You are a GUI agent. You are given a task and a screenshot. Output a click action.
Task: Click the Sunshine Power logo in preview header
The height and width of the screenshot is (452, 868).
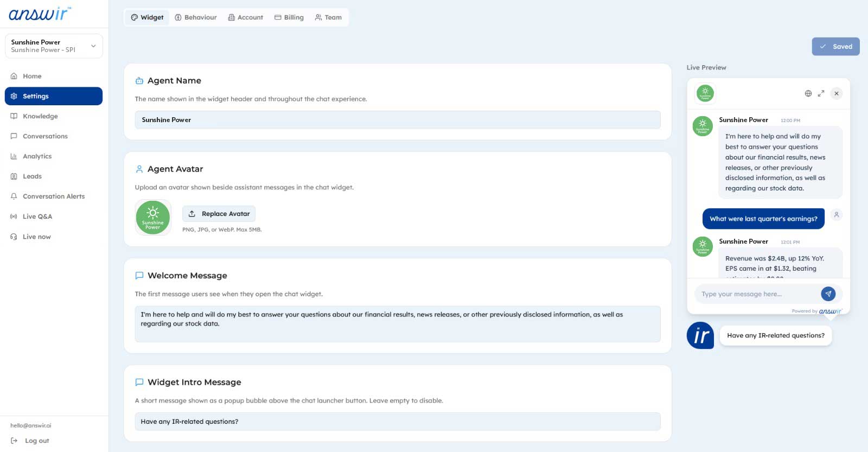(705, 93)
